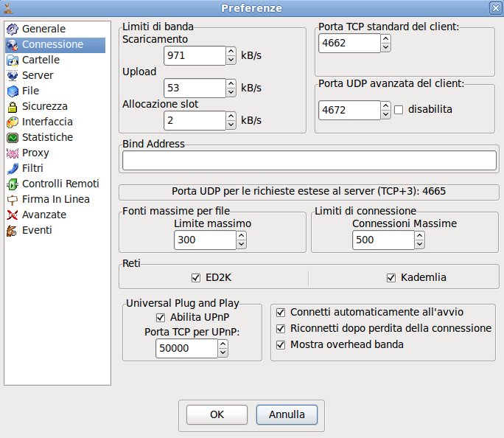Select the Statistiche monitor icon

click(x=13, y=138)
